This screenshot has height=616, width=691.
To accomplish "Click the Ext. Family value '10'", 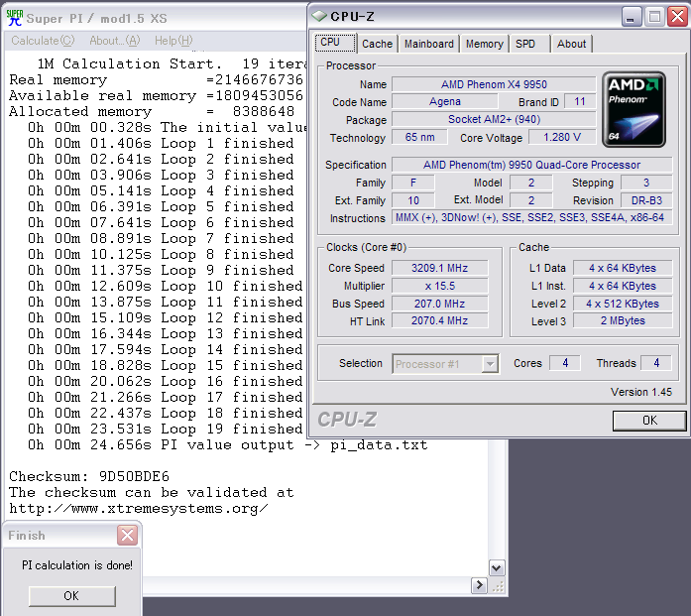I will 413,200.
